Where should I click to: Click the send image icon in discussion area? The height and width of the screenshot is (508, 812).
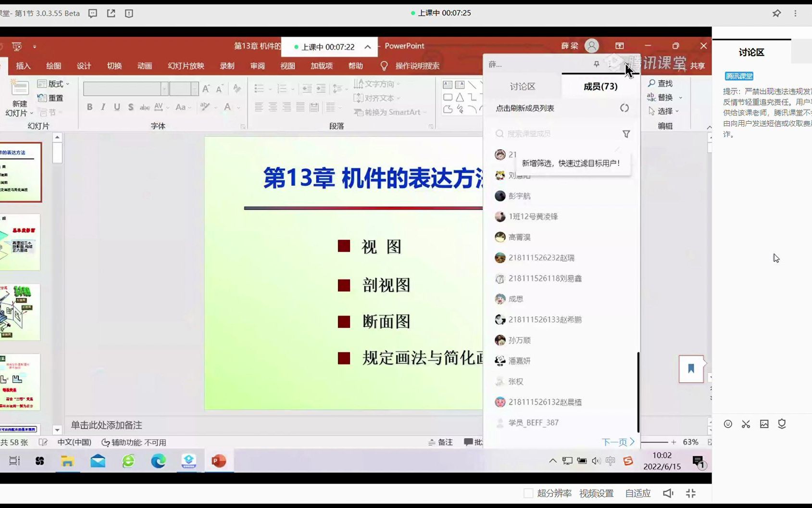(764, 424)
